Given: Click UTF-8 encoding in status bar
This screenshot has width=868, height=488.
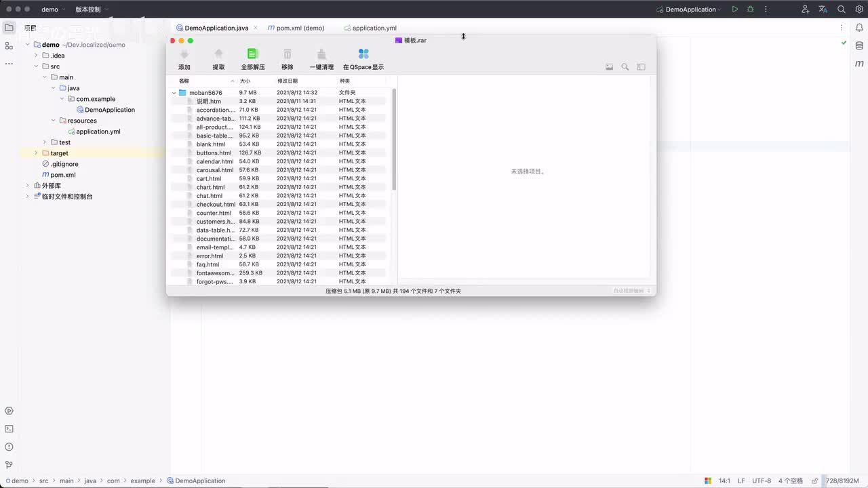Looking at the screenshot, I should (762, 481).
